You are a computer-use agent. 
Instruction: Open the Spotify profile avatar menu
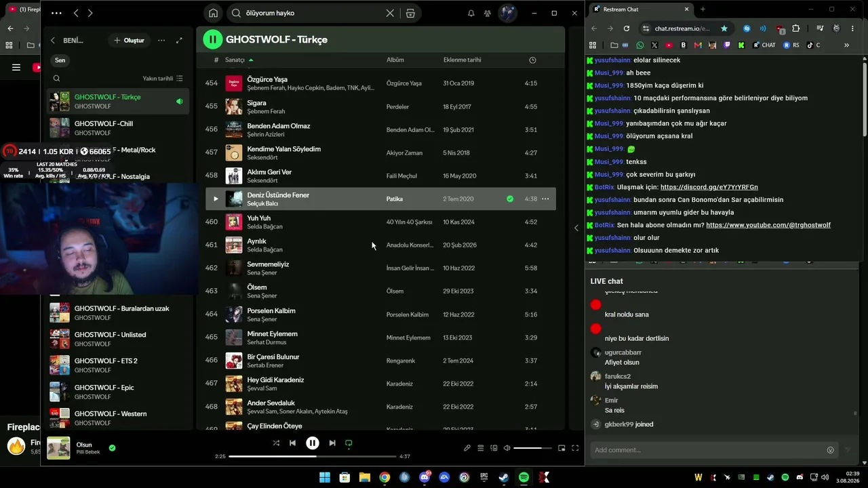508,13
